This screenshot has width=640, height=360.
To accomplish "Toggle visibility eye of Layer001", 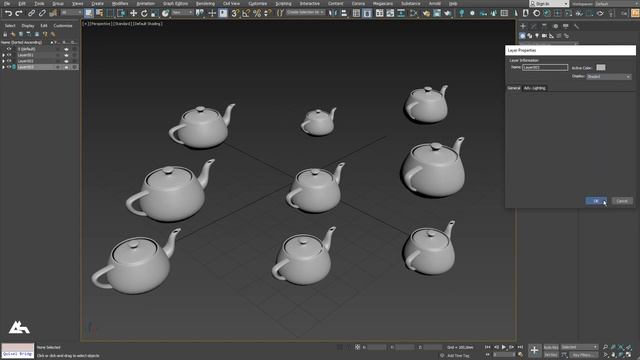I will 9,55.
